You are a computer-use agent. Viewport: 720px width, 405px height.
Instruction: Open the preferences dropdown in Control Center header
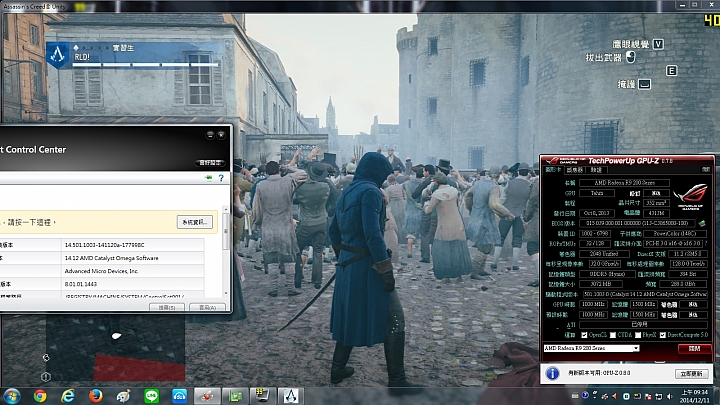pyautogui.click(x=210, y=163)
